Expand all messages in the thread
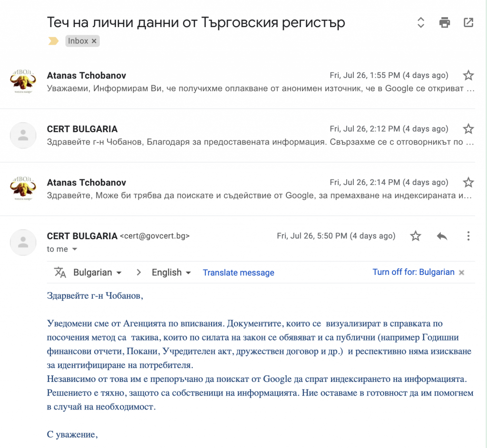 point(420,22)
